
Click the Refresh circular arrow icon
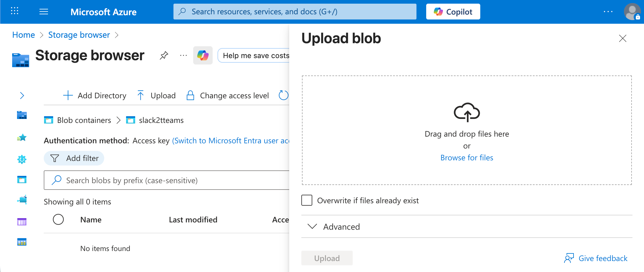click(283, 95)
